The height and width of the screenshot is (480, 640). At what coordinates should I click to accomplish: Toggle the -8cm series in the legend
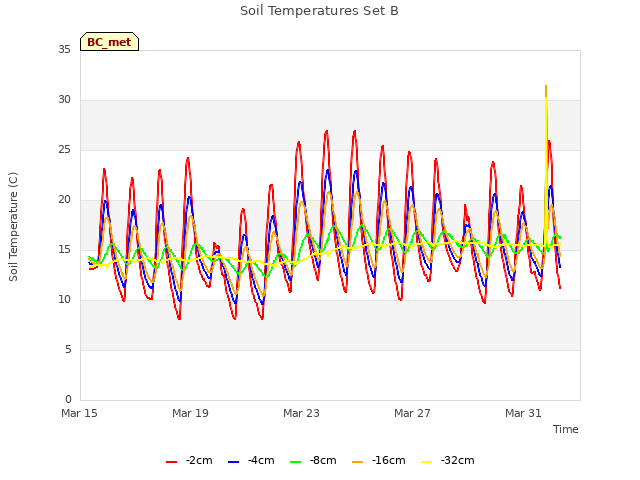tap(313, 461)
